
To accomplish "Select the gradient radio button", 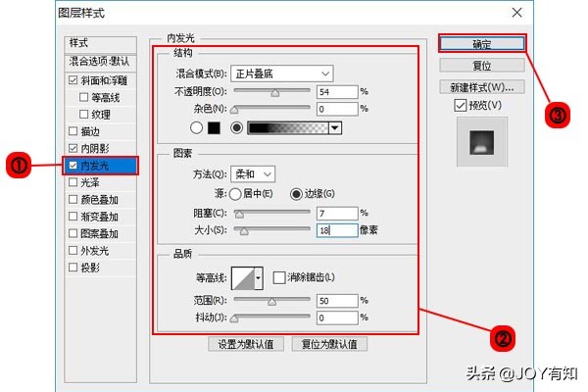I will pos(236,128).
